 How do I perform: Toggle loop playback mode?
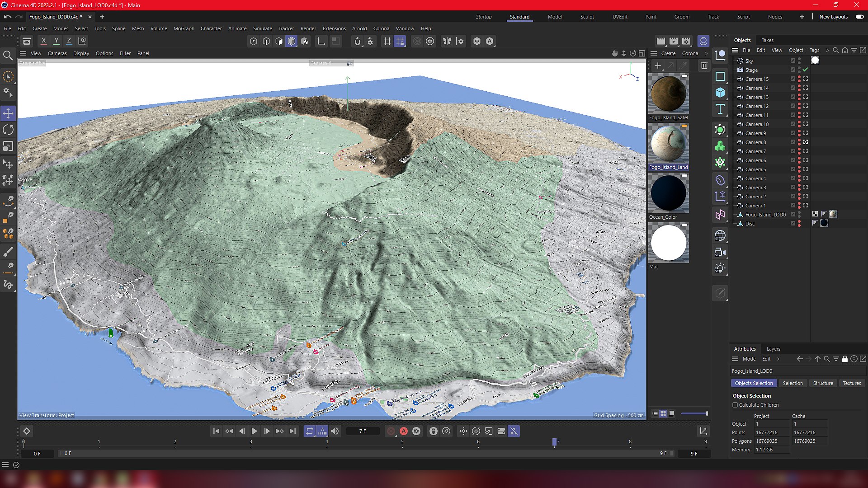pyautogui.click(x=309, y=432)
